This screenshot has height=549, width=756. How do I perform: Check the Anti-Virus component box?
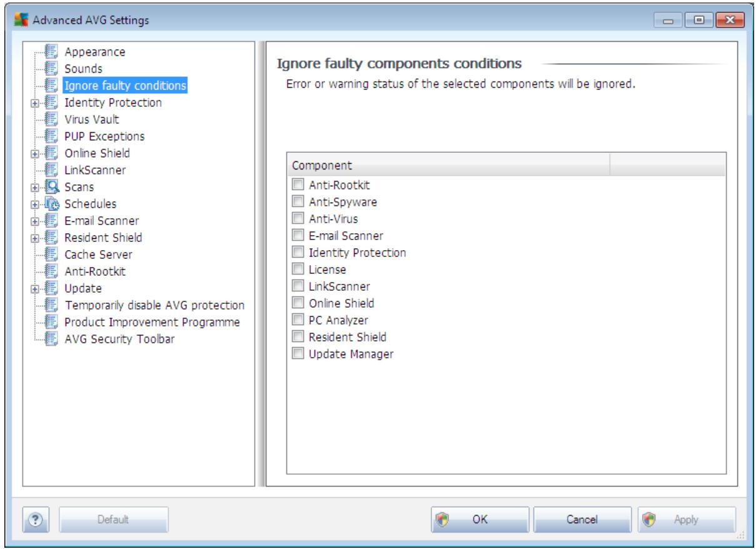tap(298, 219)
